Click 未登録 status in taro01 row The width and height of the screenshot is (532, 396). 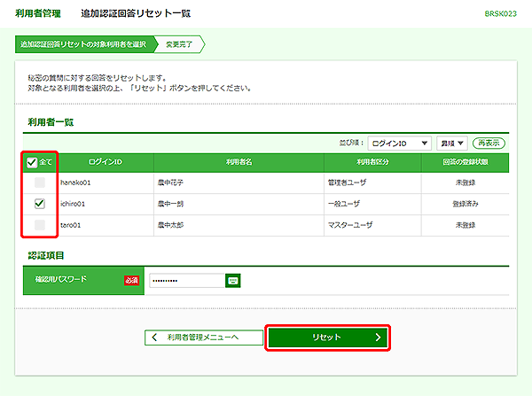point(465,225)
